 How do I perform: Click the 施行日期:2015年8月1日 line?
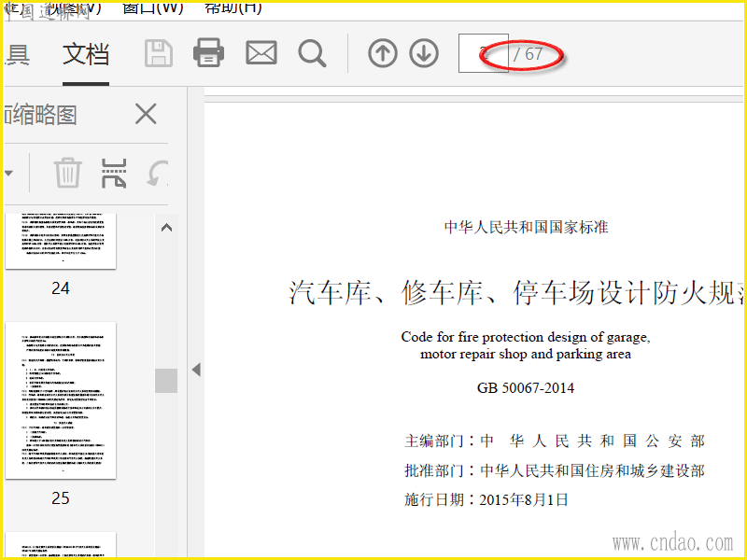[x=486, y=500]
